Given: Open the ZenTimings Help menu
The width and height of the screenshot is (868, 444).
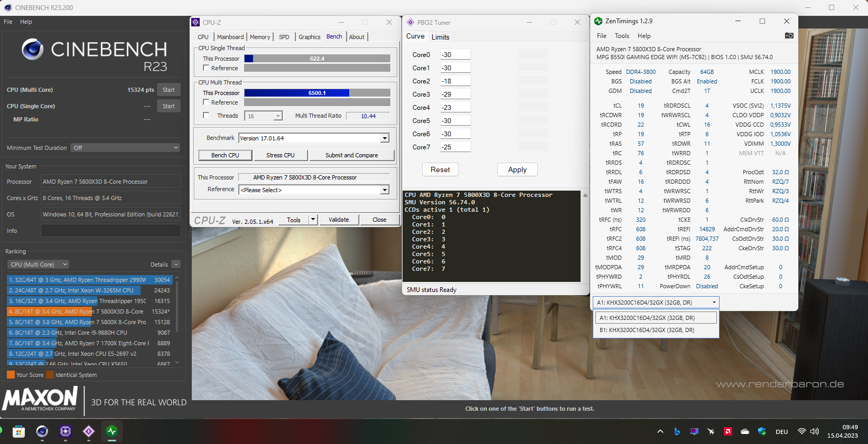Looking at the screenshot, I should click(644, 36).
